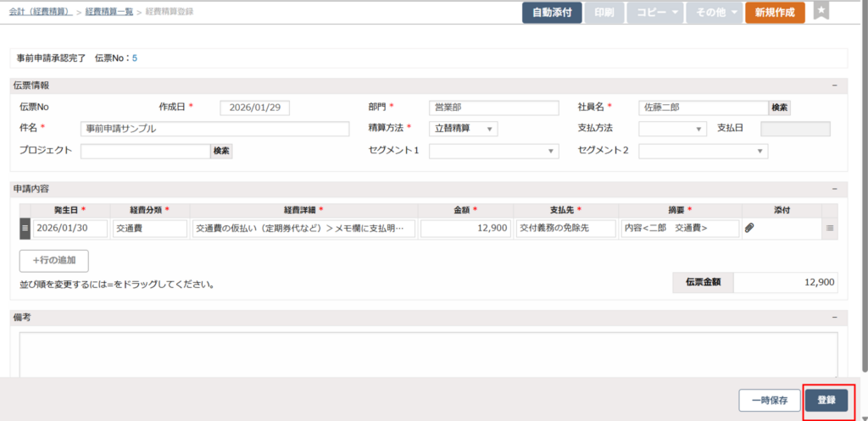Screen dimensions: 868x421
Task: Open the コピー dropdown menu
Action: [x=655, y=13]
